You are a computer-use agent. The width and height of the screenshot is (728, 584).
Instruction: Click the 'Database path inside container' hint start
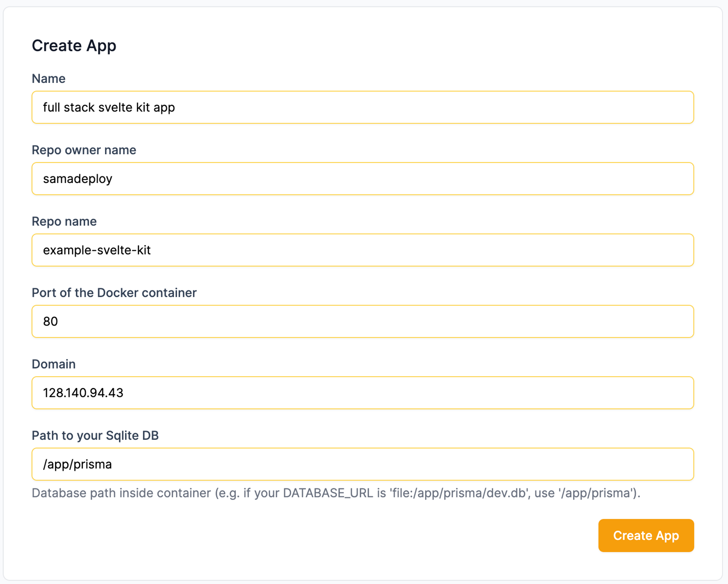[121, 493]
